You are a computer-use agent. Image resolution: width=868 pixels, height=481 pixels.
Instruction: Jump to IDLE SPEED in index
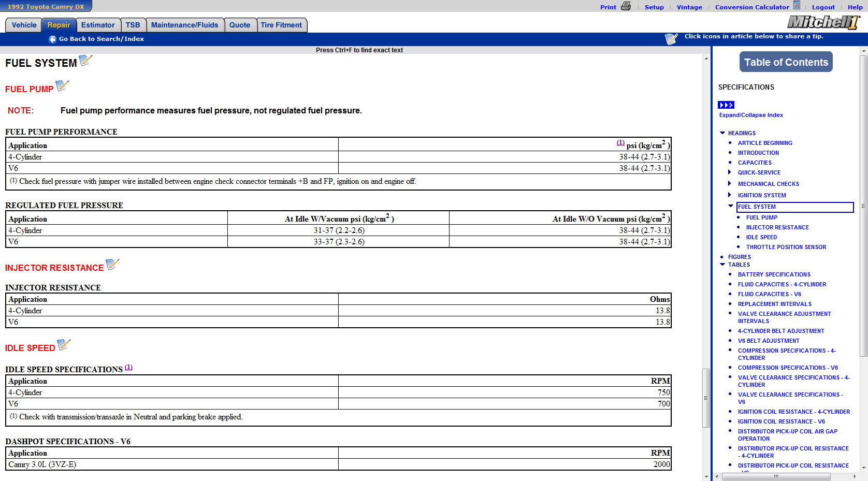tap(761, 237)
